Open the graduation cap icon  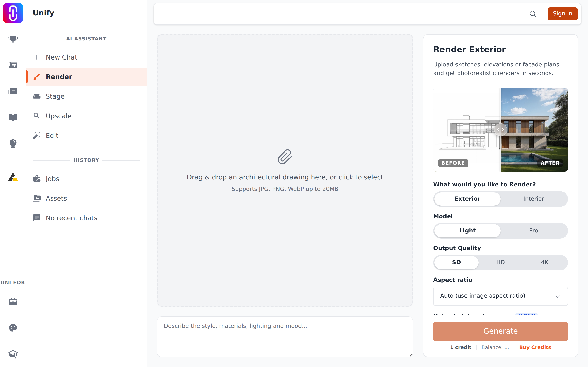[x=13, y=354]
